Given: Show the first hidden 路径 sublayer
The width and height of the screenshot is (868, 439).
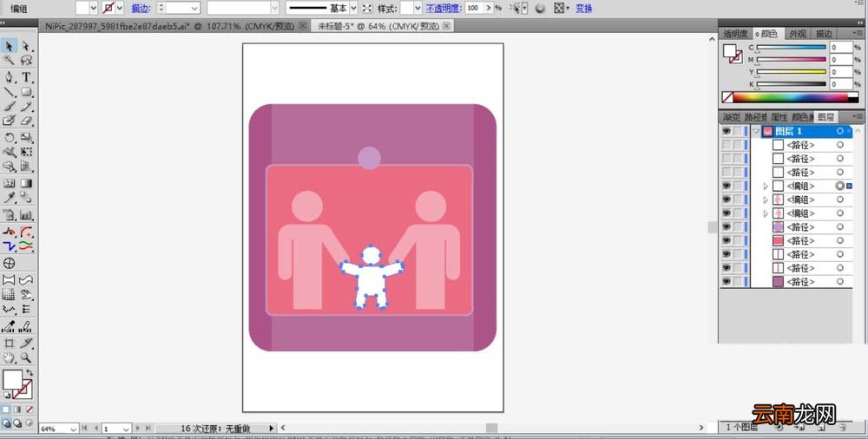Looking at the screenshot, I should pyautogui.click(x=726, y=145).
